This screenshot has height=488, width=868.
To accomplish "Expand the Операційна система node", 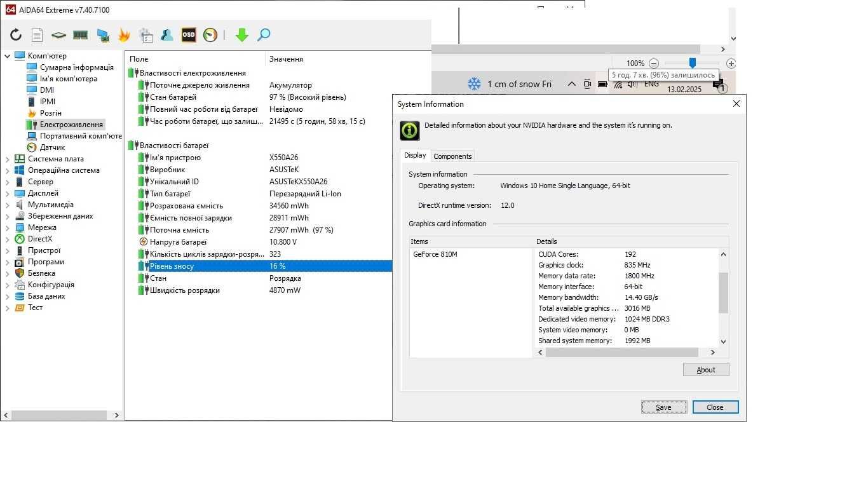I will [8, 170].
